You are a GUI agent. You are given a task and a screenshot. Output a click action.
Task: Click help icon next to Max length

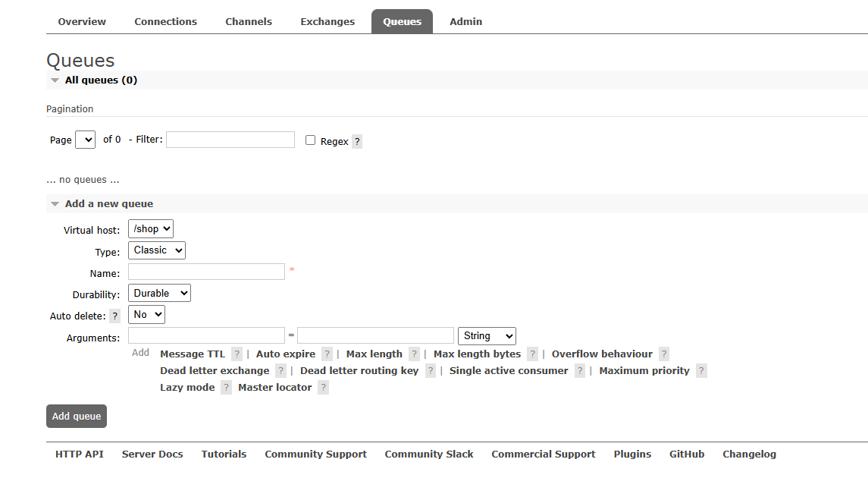coord(414,354)
